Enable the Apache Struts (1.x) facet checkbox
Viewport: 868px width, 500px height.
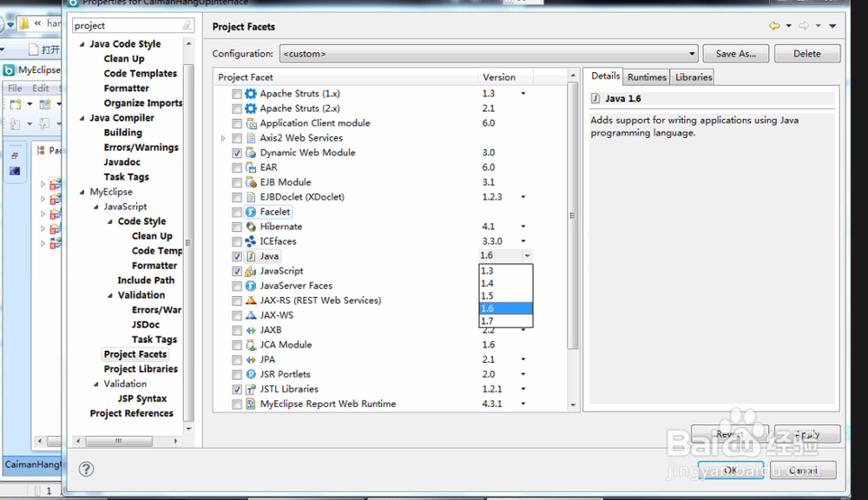237,94
